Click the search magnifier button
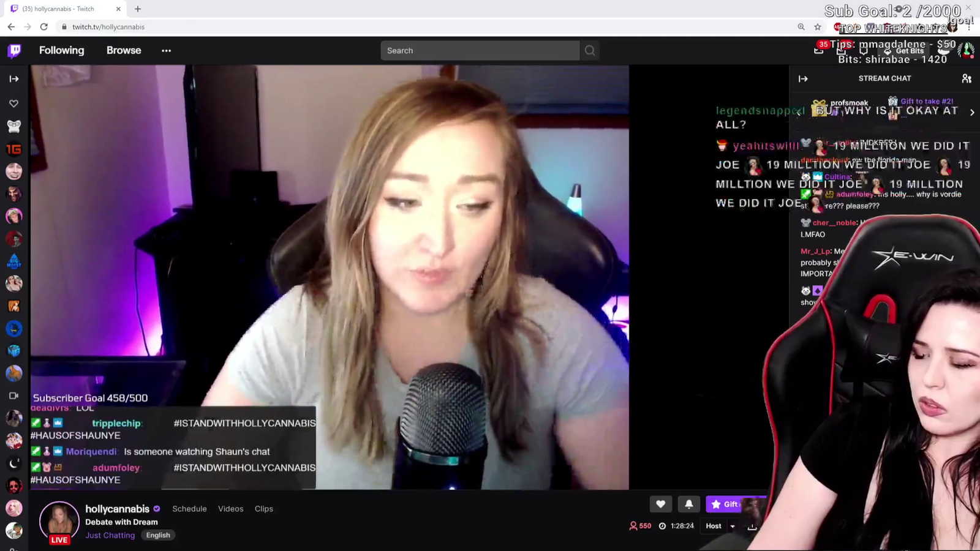Image resolution: width=980 pixels, height=551 pixels. 590,51
